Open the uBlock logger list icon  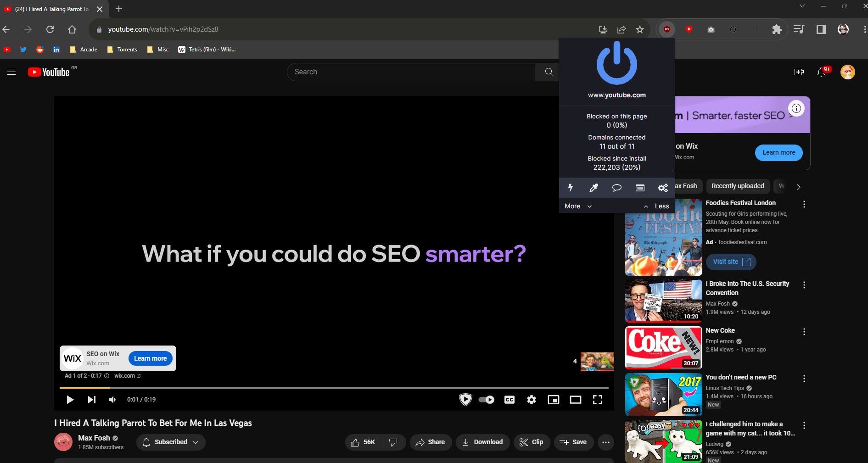(640, 188)
